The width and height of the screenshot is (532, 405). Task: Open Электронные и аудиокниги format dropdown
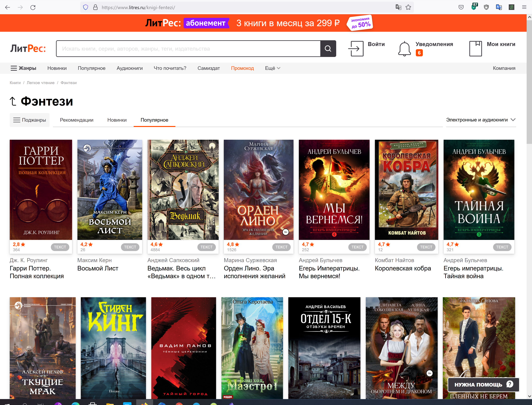tap(480, 120)
